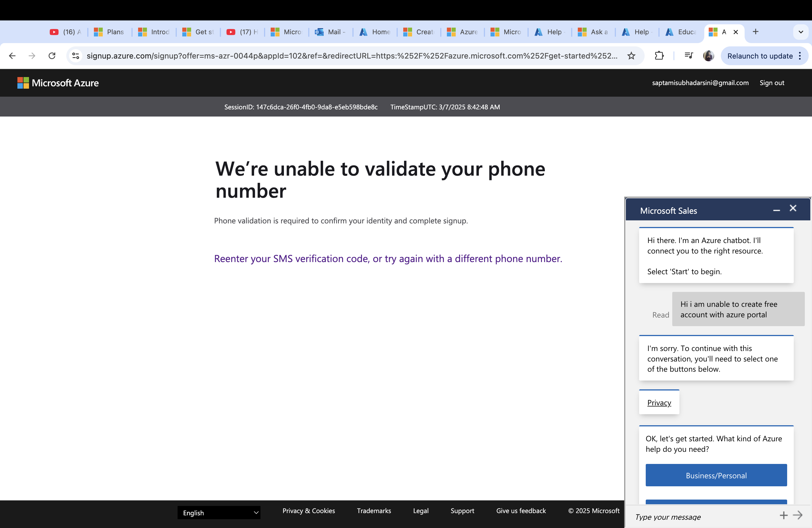The image size is (812, 528).
Task: Click the © 2025 Microsoft text
Action: click(x=594, y=511)
